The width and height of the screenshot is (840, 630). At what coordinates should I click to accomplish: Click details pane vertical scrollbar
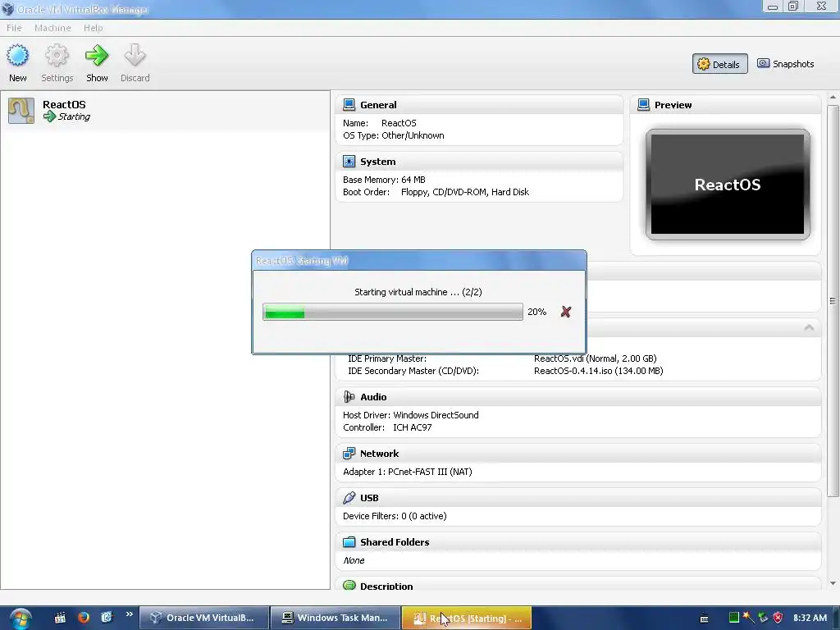click(833, 300)
